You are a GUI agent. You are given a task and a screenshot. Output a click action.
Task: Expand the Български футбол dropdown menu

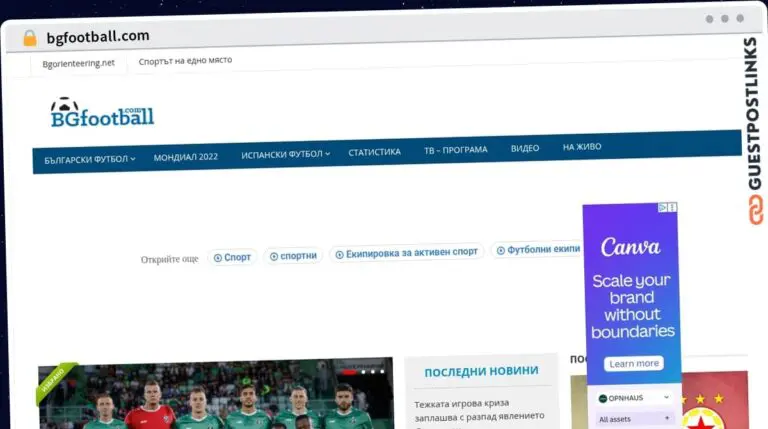point(90,160)
